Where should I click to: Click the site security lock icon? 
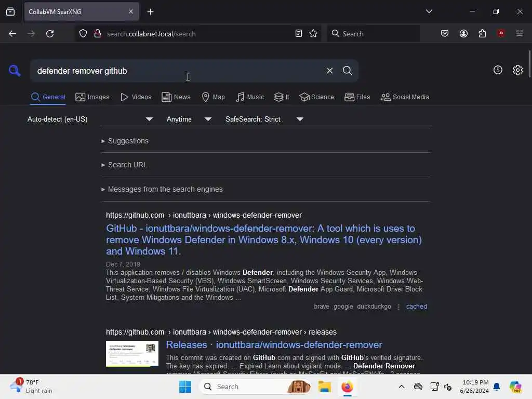coord(97,34)
